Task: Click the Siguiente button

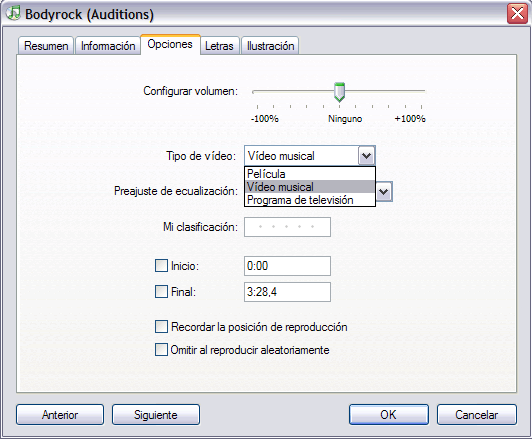Action: point(156,415)
